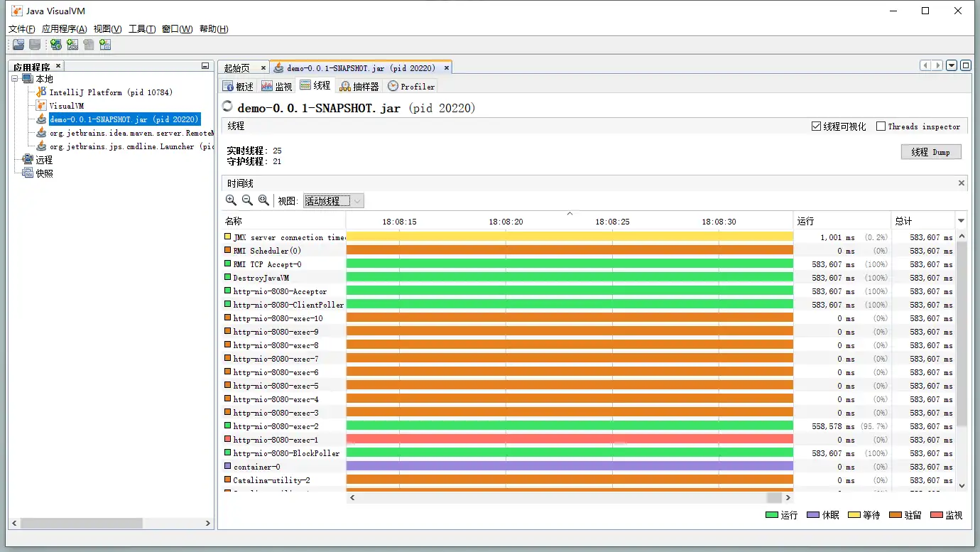Click the 线程 Dump button

(930, 152)
